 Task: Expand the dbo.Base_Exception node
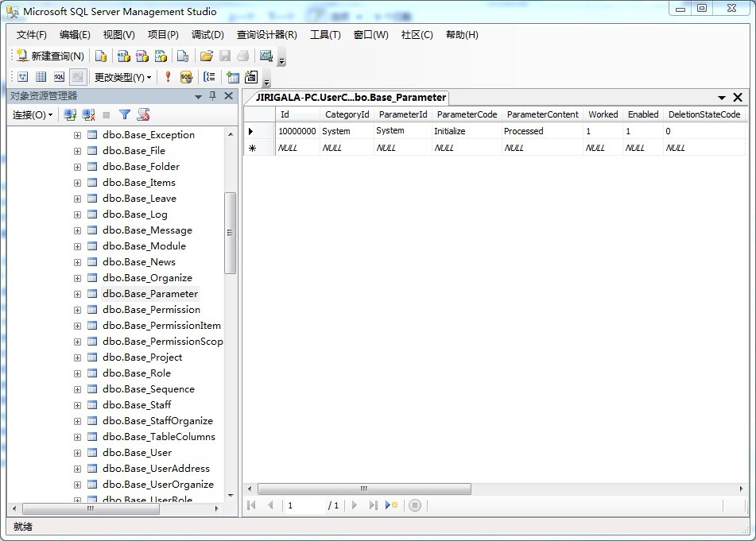77,135
